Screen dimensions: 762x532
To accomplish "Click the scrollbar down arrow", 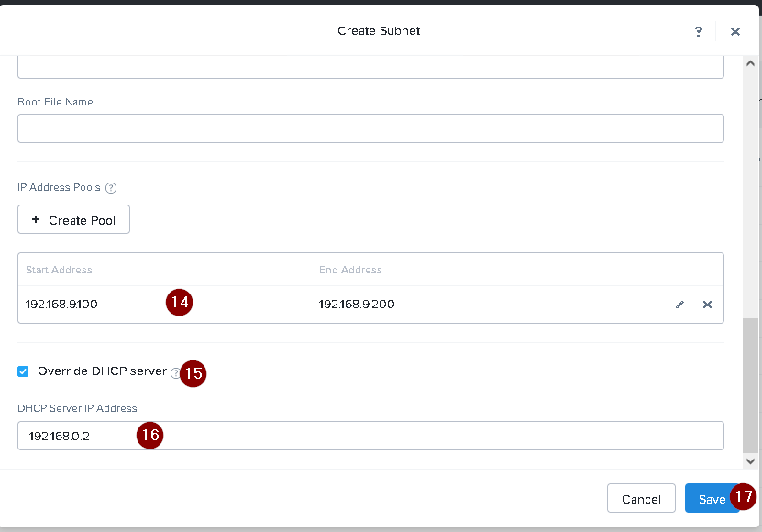I will pos(751,461).
